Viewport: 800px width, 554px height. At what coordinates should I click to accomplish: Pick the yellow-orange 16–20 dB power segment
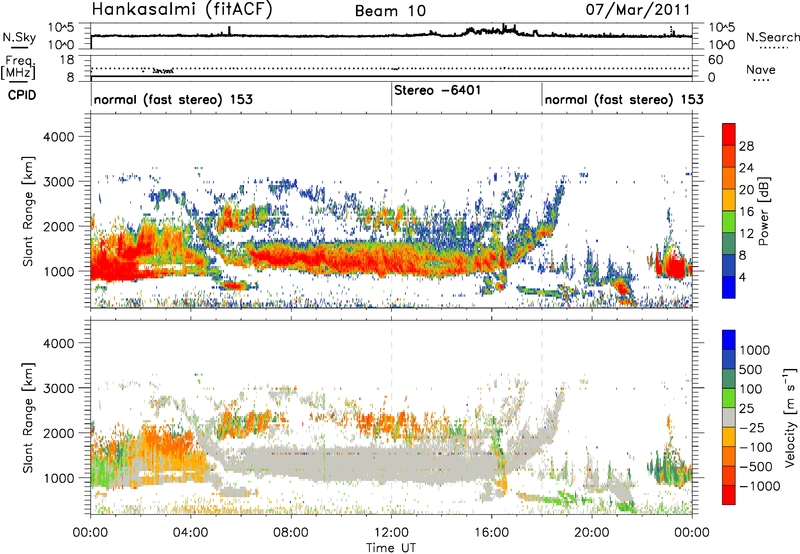pyautogui.click(x=729, y=200)
